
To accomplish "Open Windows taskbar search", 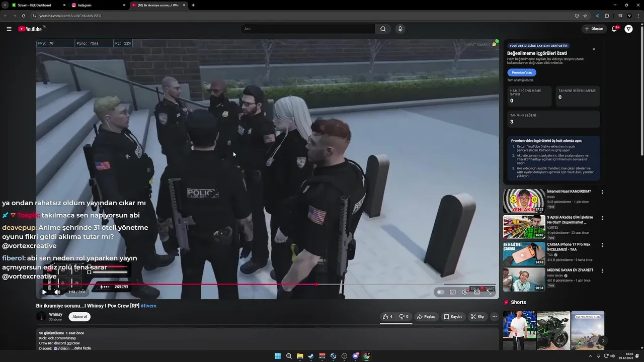I will click(289, 356).
